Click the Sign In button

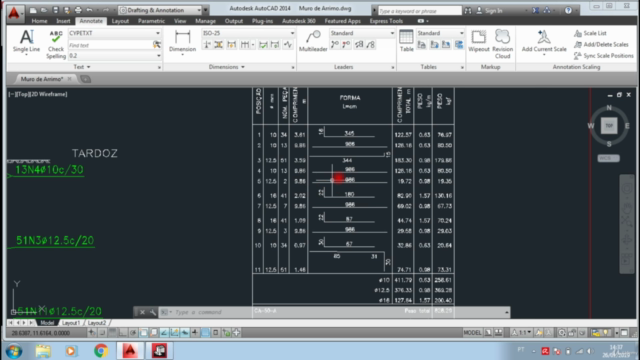click(x=490, y=11)
